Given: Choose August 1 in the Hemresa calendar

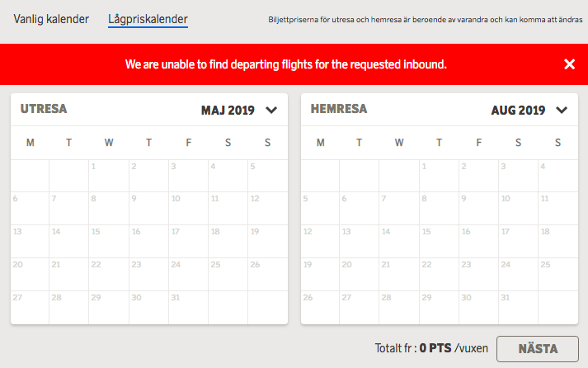Looking at the screenshot, I should [439, 176].
